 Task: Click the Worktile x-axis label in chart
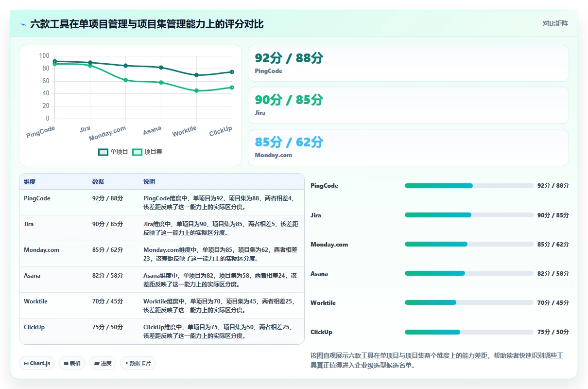[x=185, y=131]
